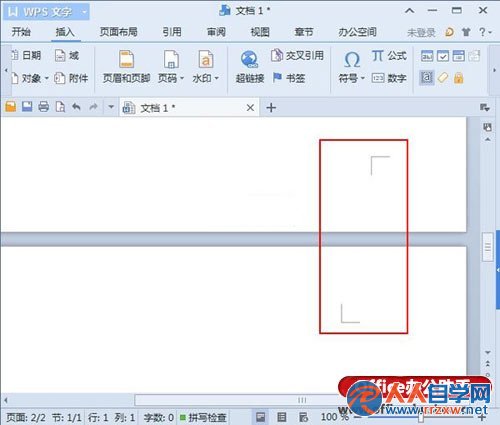This screenshot has height=425, width=500.
Task: Click the Print icon in quick toolbar
Action: click(44, 107)
